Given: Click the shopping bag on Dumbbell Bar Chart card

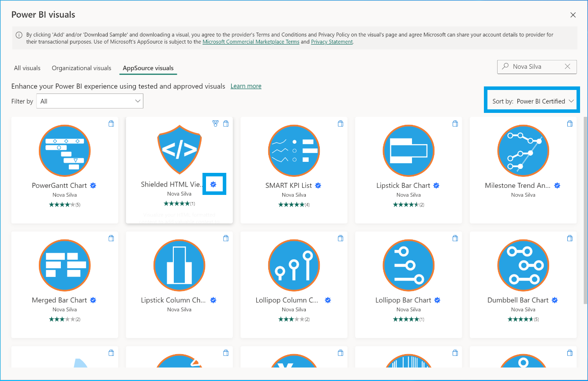Looking at the screenshot, I should [570, 238].
